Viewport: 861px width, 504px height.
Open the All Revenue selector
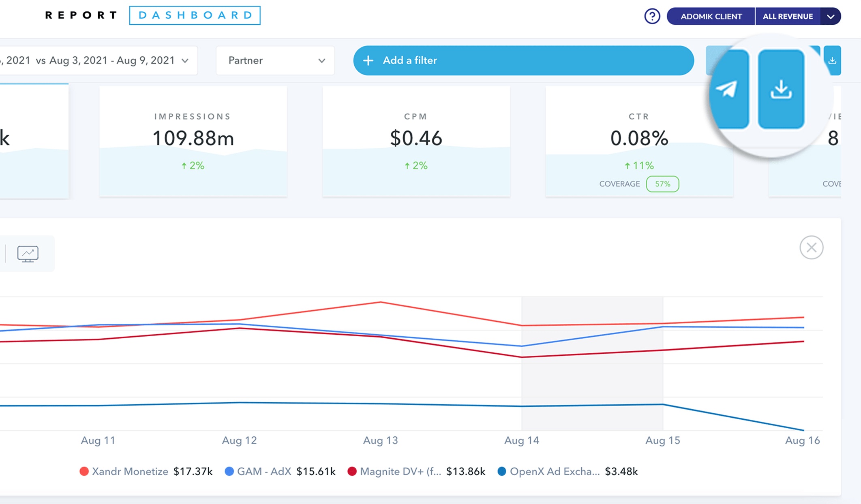[788, 16]
